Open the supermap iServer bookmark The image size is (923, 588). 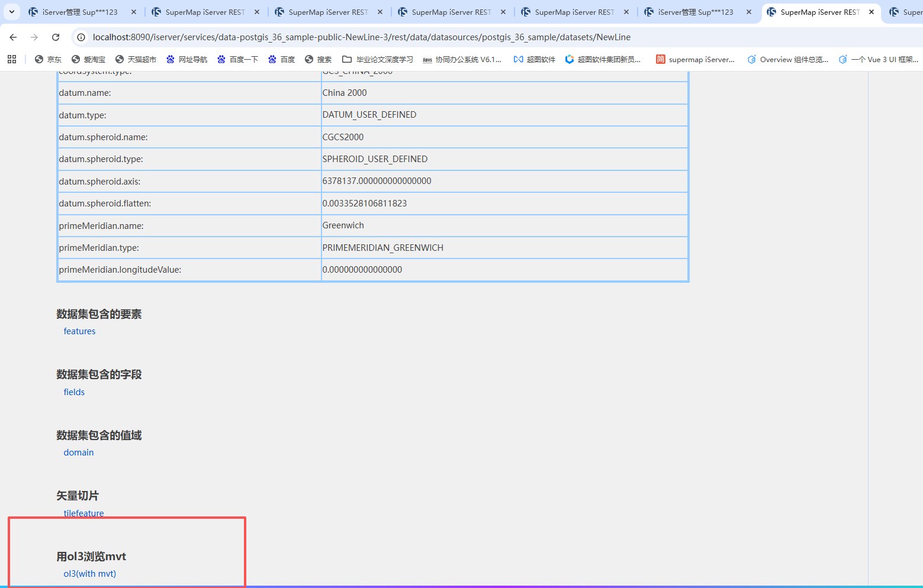(x=695, y=59)
